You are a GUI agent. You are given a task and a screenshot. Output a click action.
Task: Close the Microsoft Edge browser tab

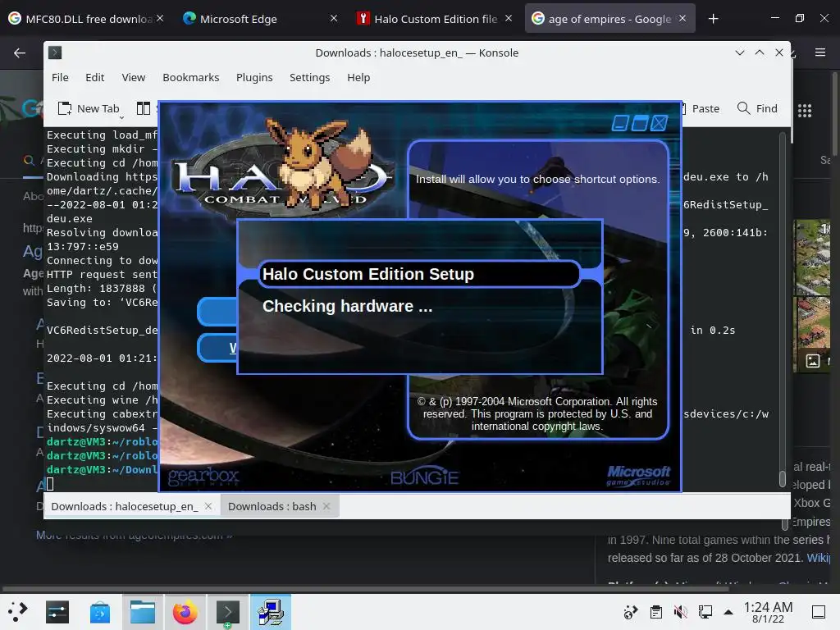click(334, 18)
